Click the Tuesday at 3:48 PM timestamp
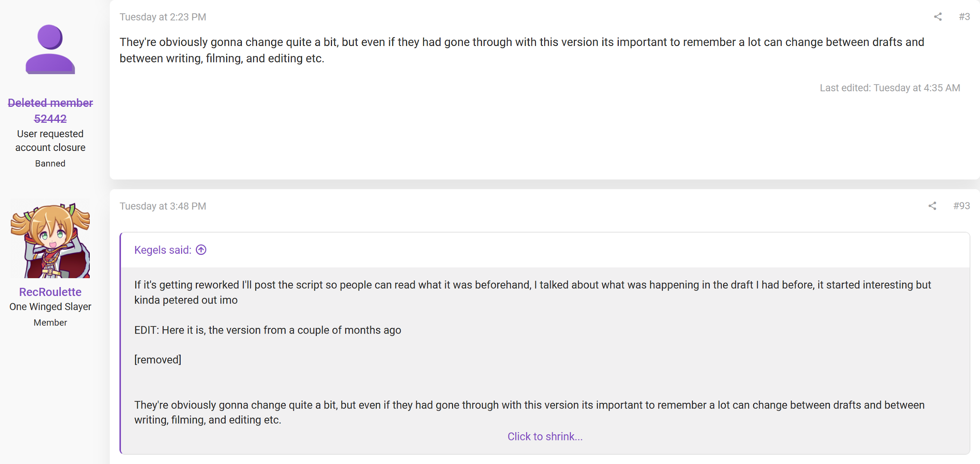The height and width of the screenshot is (464, 980). pos(163,206)
